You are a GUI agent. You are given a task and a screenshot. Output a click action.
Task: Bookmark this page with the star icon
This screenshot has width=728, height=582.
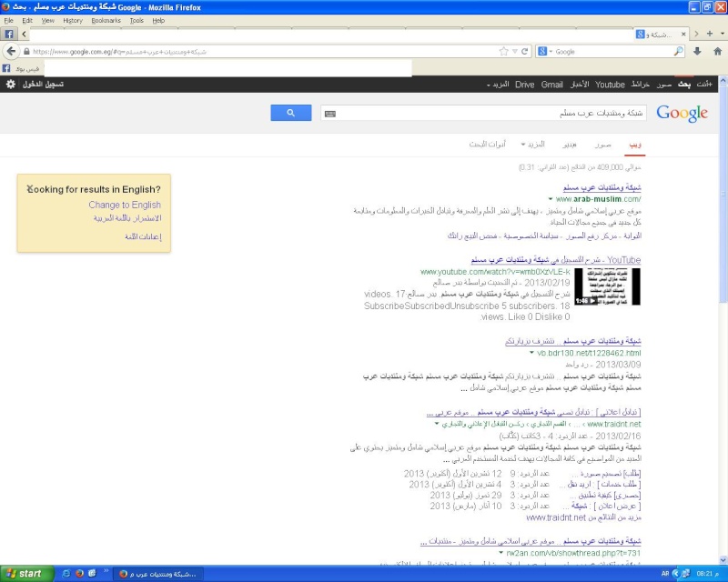pos(504,52)
